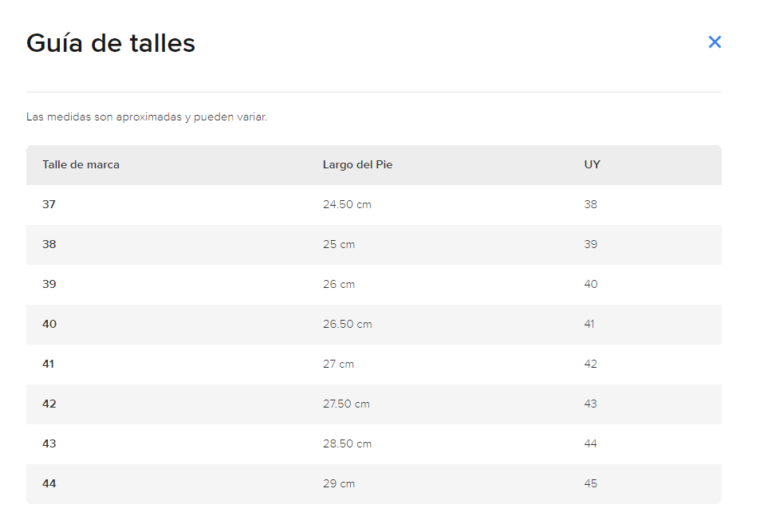Viewport: 764px width, 532px height.
Task: Click brand size 39 row label
Action: 49,285
